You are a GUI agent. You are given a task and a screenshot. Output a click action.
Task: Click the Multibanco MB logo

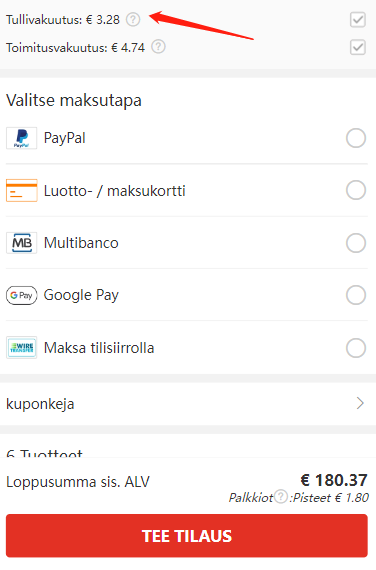[21, 242]
